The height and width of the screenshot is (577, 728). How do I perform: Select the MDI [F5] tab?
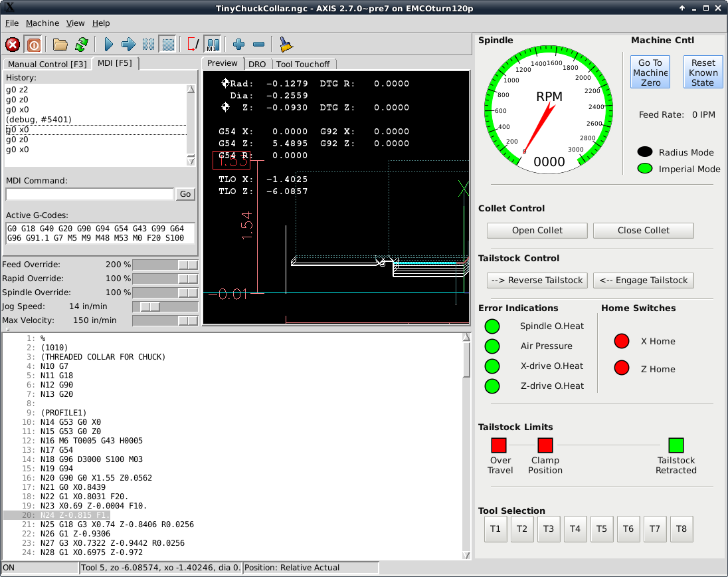click(x=115, y=63)
